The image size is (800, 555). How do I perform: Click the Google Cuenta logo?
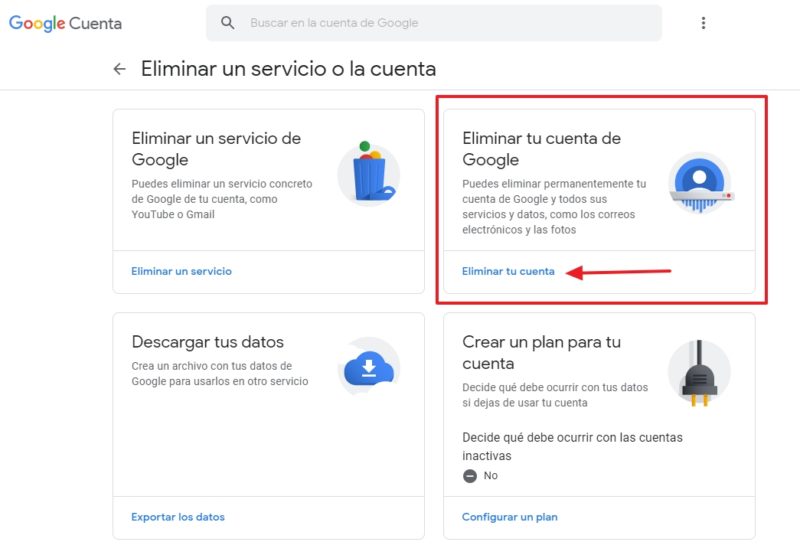[x=65, y=23]
